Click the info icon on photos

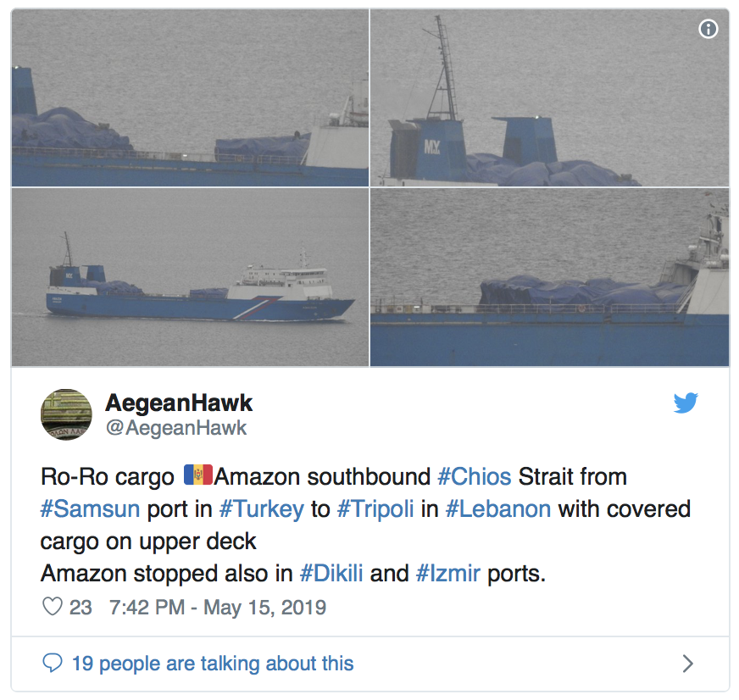pos(708,29)
